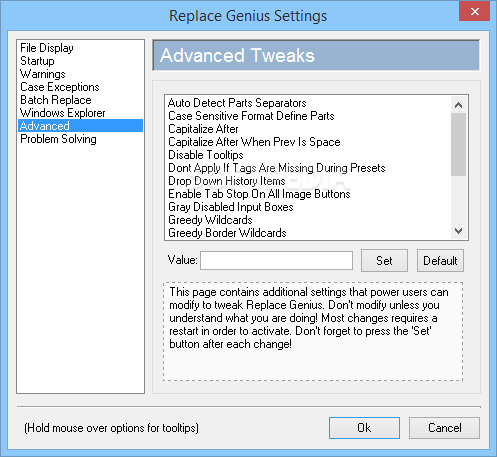Select Startup in the settings list

pyautogui.click(x=37, y=61)
